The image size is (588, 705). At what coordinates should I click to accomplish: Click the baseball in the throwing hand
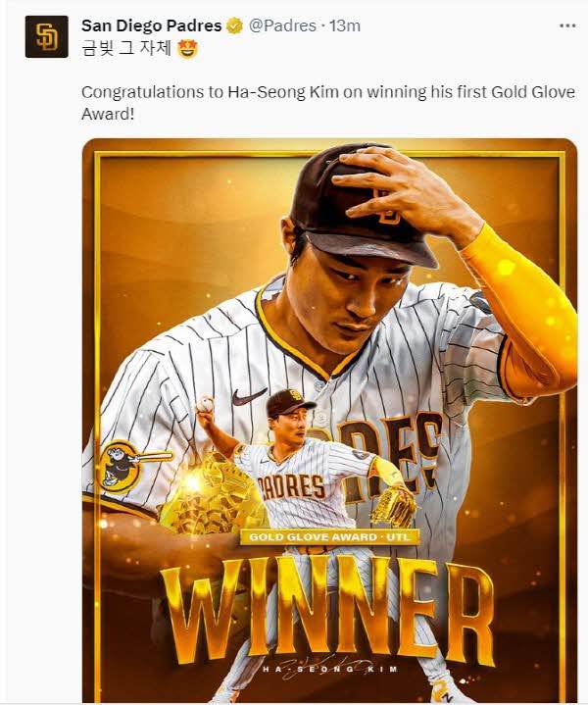point(205,405)
